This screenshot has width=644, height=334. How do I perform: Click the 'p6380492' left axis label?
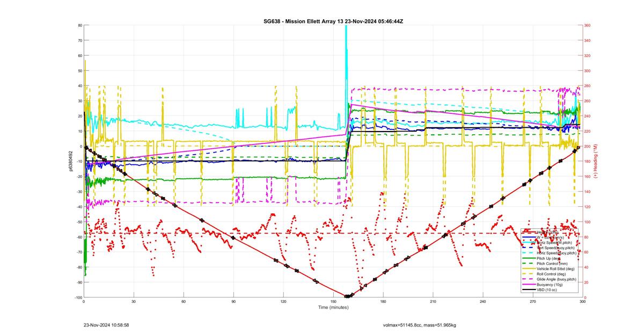(x=70, y=161)
